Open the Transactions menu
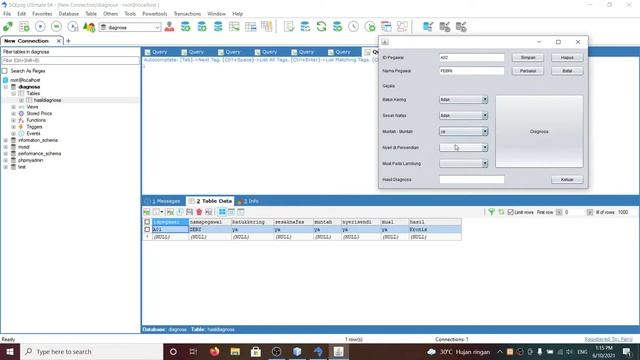The image size is (640, 360). click(187, 14)
